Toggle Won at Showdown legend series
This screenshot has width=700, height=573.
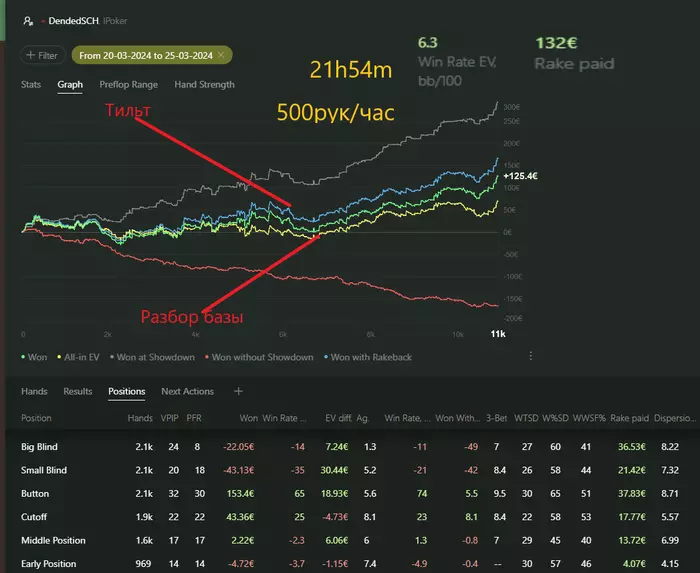point(152,357)
